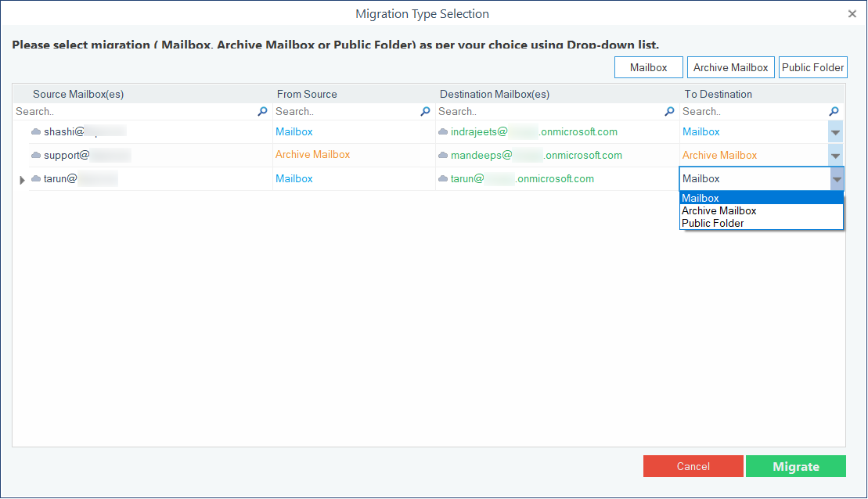Select destination indrajeets@ onmicrosoft.com
Image resolution: width=868 pixels, height=499 pixels.
534,131
